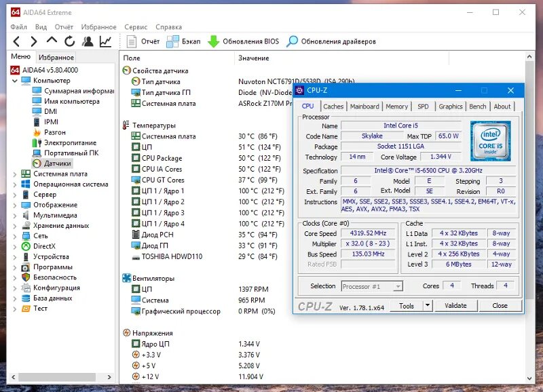Go back with the AIDA64 back arrow
This screenshot has height=392, width=543.
(16, 41)
